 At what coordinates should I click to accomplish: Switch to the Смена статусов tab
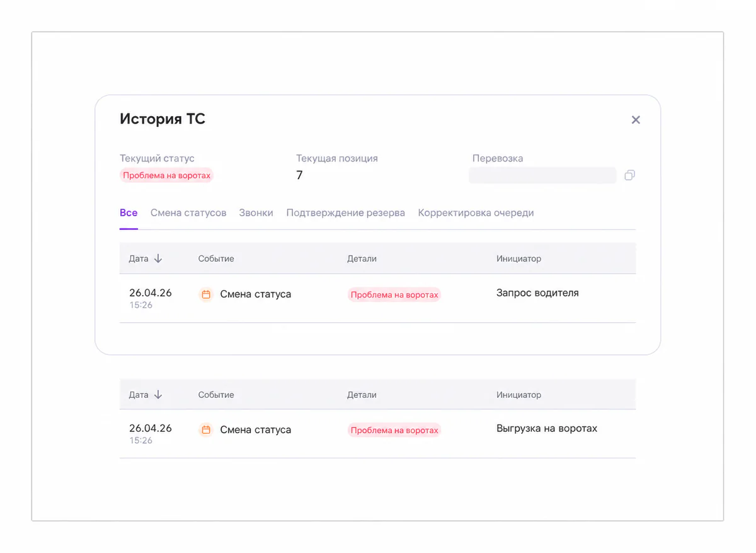click(188, 212)
